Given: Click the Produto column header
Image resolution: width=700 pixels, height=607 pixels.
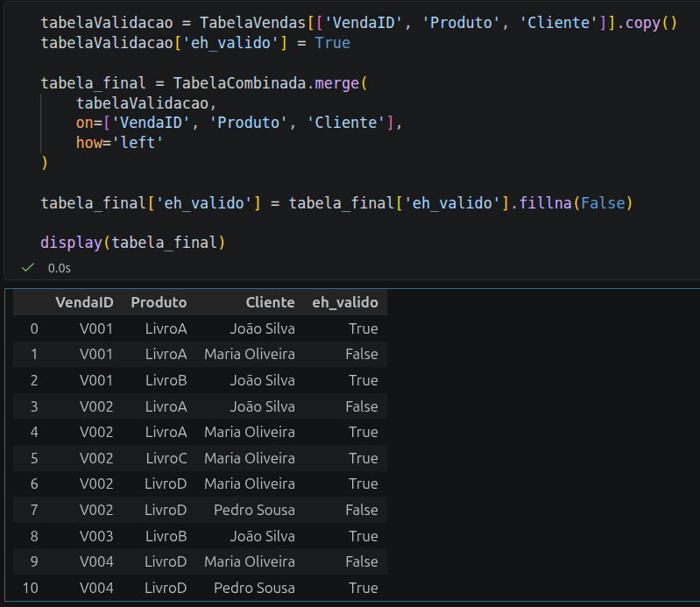Looking at the screenshot, I should click(x=159, y=302).
